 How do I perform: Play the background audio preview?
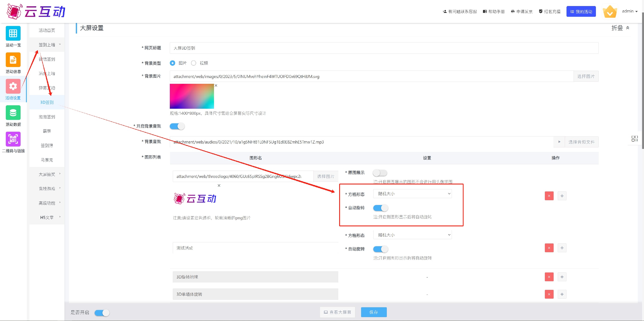click(559, 142)
